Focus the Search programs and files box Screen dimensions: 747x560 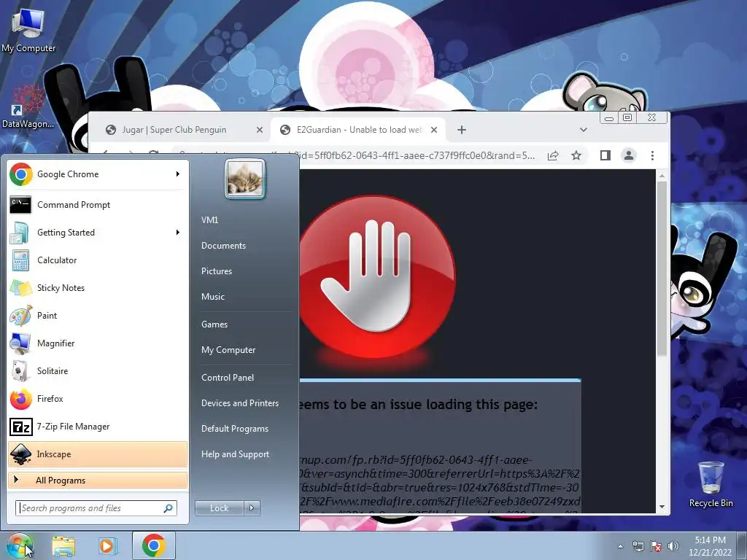96,508
